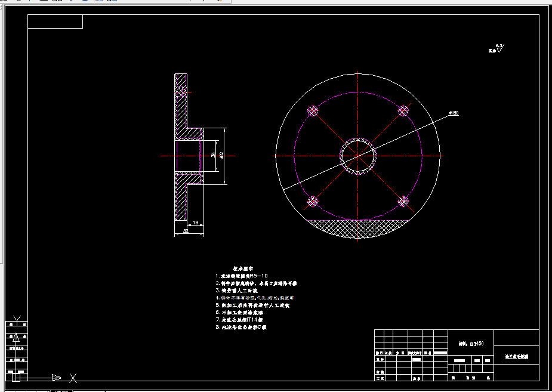
Task: Select the upper hatched area of section view
Action: click(x=181, y=113)
